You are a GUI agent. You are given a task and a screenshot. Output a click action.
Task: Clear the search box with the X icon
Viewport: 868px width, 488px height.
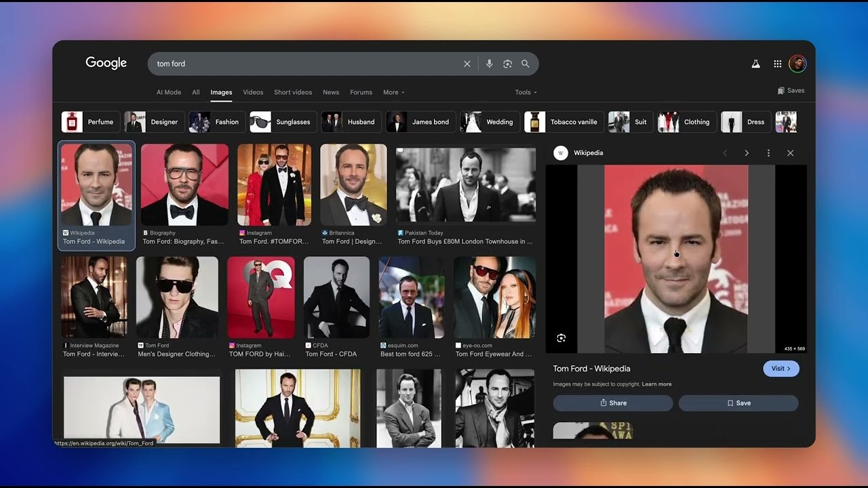click(x=467, y=64)
